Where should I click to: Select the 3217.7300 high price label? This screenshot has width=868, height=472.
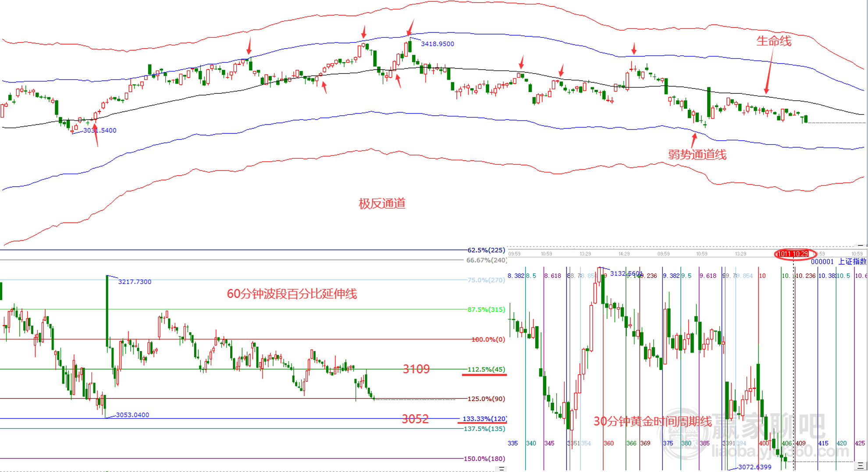click(135, 282)
